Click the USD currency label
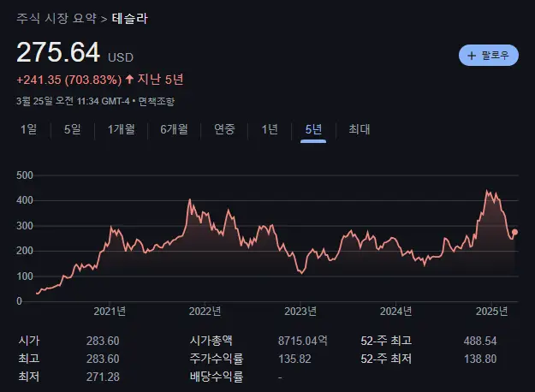 (x=121, y=57)
